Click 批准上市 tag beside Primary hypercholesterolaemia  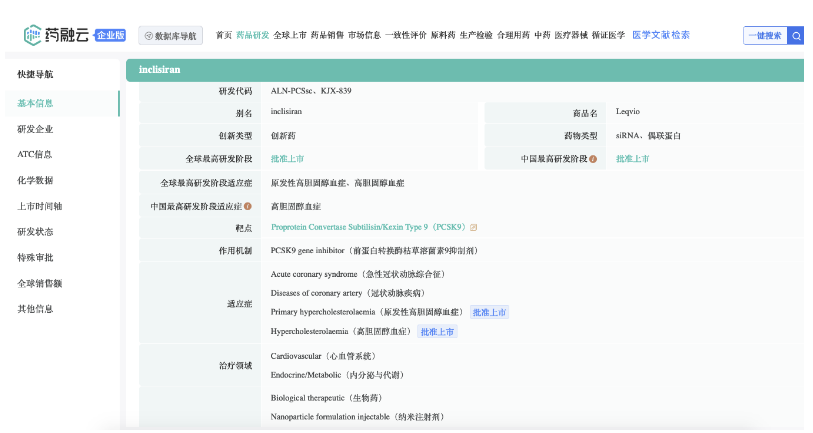[x=489, y=312]
